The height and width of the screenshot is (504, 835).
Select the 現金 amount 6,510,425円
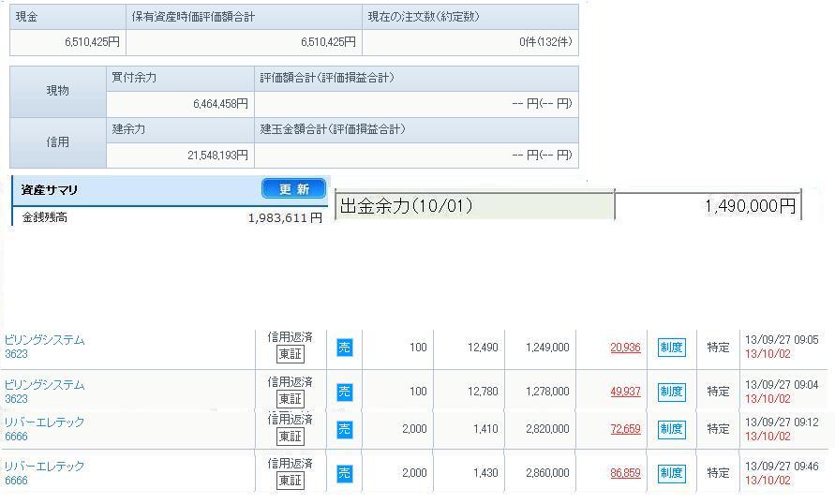pos(92,42)
